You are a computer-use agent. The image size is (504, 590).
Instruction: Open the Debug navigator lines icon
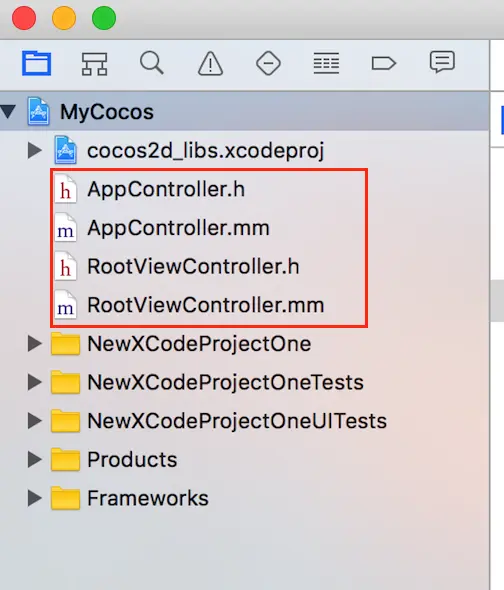pyautogui.click(x=326, y=63)
